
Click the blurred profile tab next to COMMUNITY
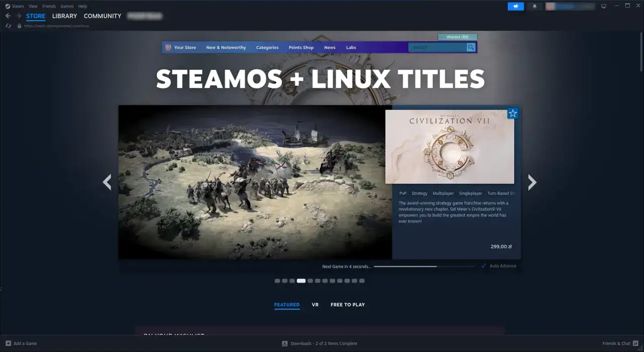[x=145, y=16]
